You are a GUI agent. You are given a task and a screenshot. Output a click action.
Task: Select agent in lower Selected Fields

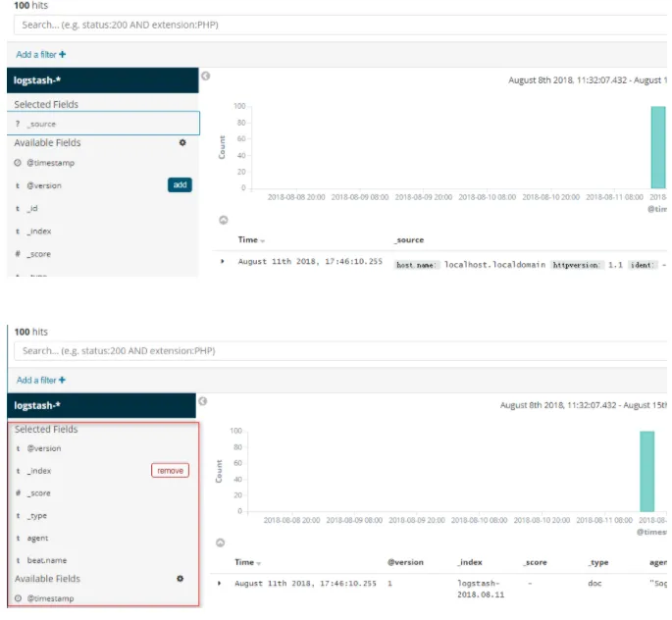point(37,538)
